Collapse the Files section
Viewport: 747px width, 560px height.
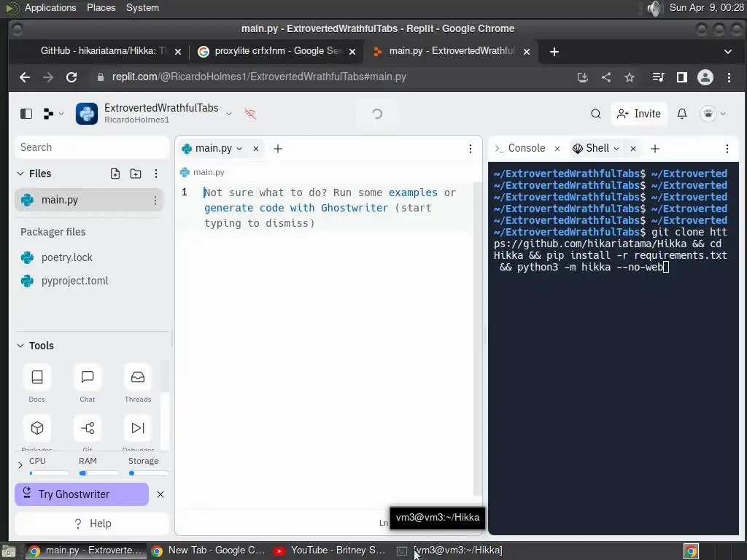[20, 174]
